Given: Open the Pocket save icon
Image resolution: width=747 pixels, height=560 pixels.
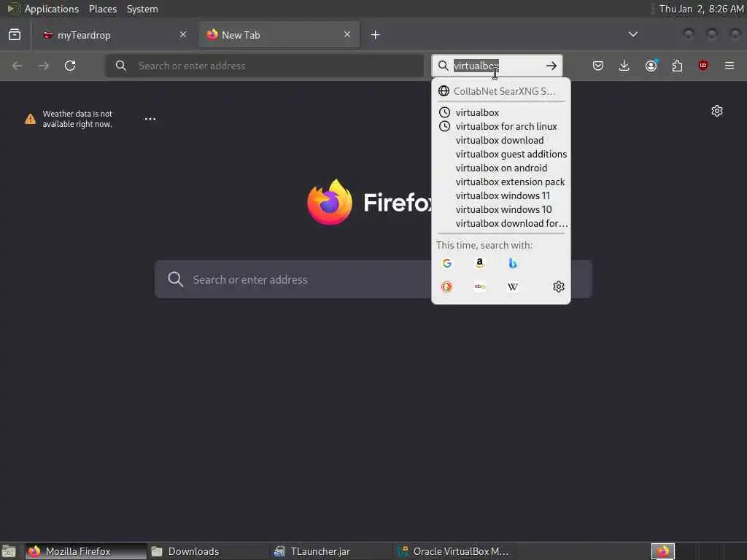Looking at the screenshot, I should click(598, 66).
